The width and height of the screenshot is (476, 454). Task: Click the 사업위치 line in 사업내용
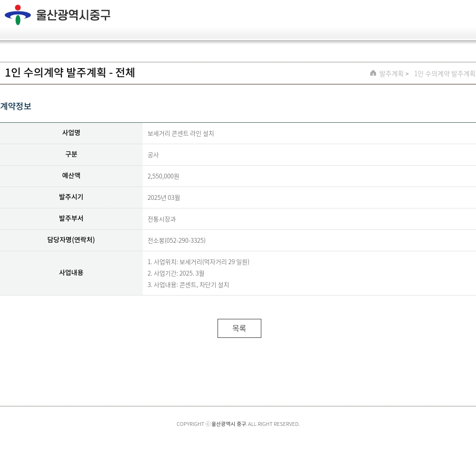(198, 262)
